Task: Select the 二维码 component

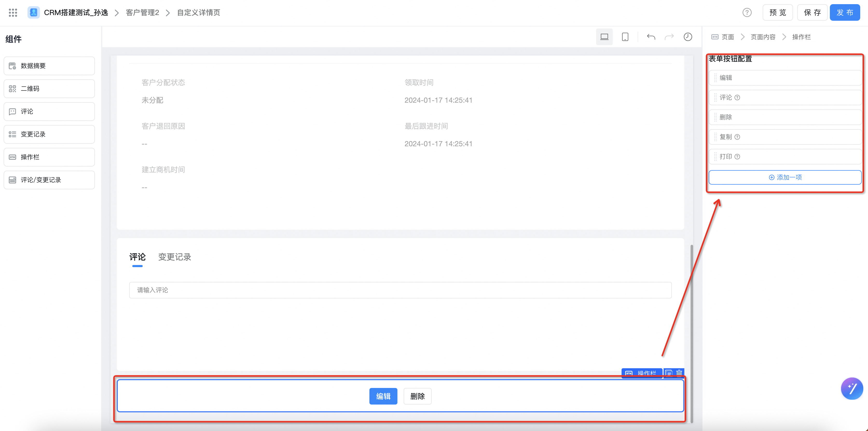Action: 49,88
